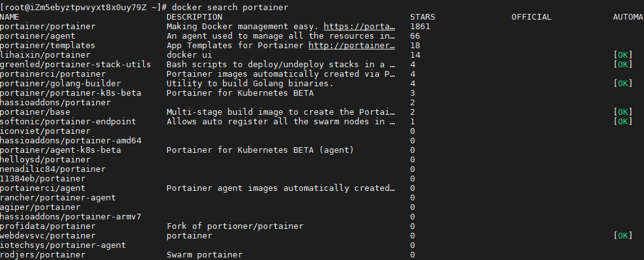Viewport: 644px width, 260px height.
Task: Click 11384eb/portainer name
Action: pos(42,179)
